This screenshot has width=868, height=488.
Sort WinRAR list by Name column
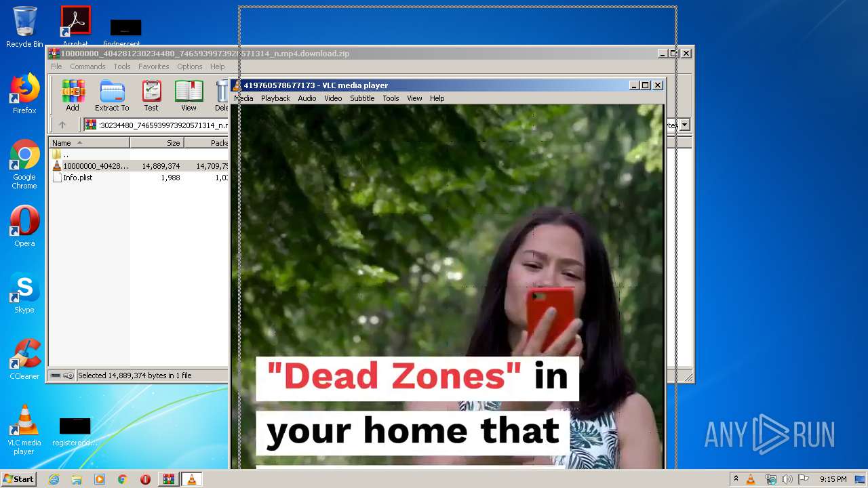coord(89,143)
